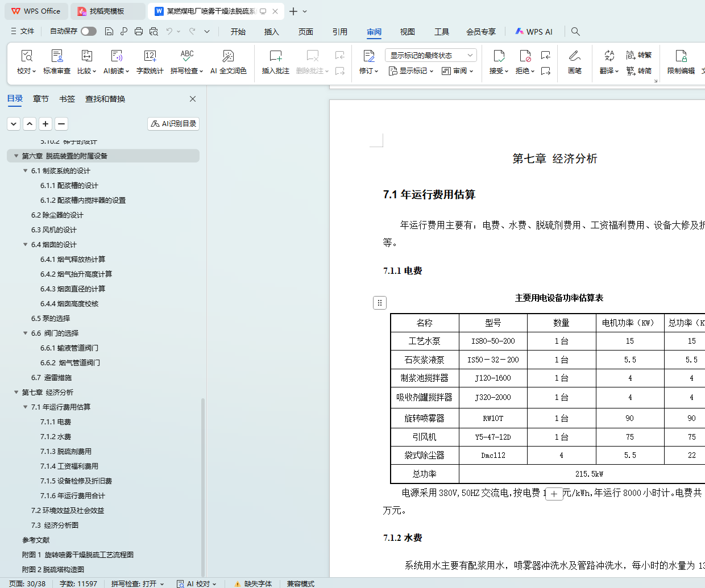Screen dimensions: 705x588
Task: Click 字数: 11597 in status bar
Action: click(x=78, y=583)
